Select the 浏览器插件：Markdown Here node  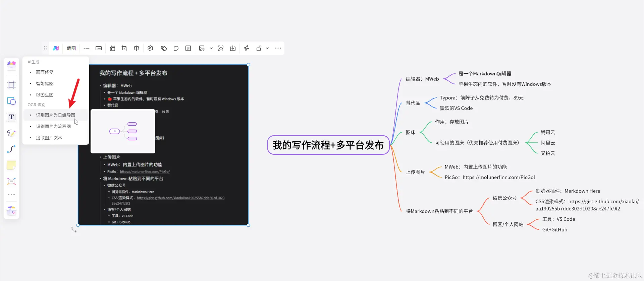568,191
